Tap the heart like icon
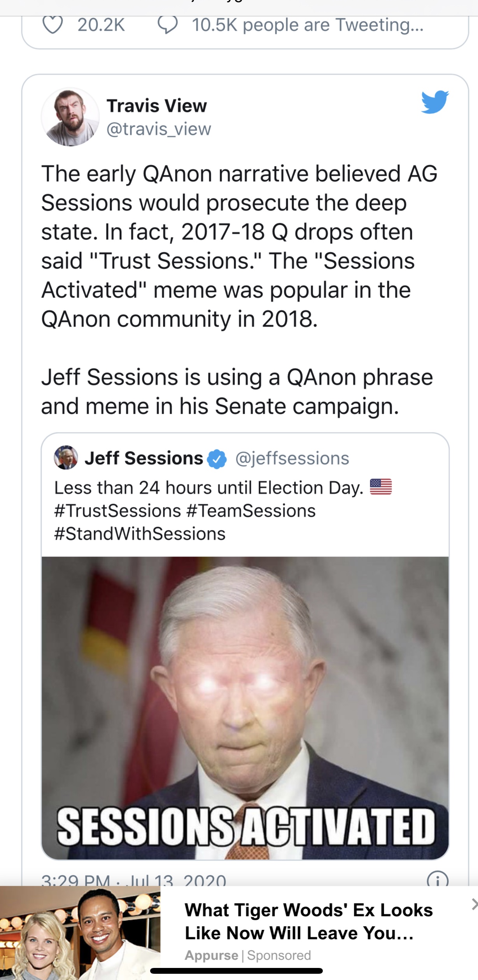This screenshot has width=478, height=980. coord(52,25)
